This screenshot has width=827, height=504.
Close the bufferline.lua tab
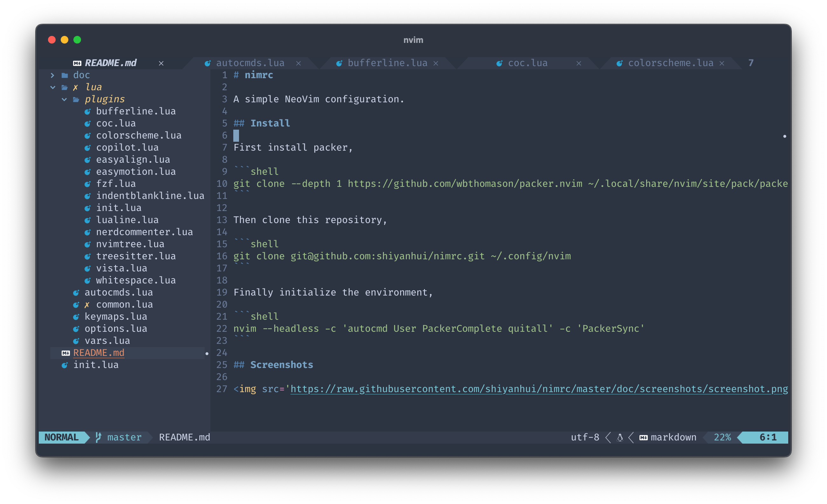436,64
